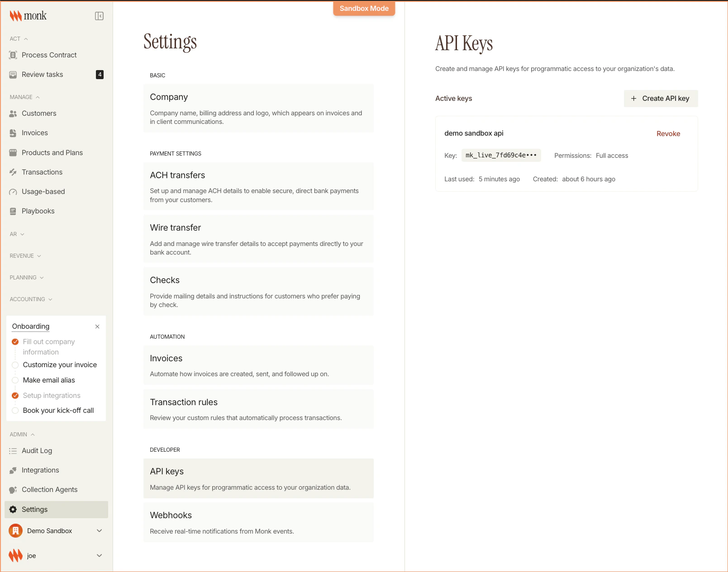Select Settings in the Admin menu
Image resolution: width=728 pixels, height=572 pixels.
point(34,509)
